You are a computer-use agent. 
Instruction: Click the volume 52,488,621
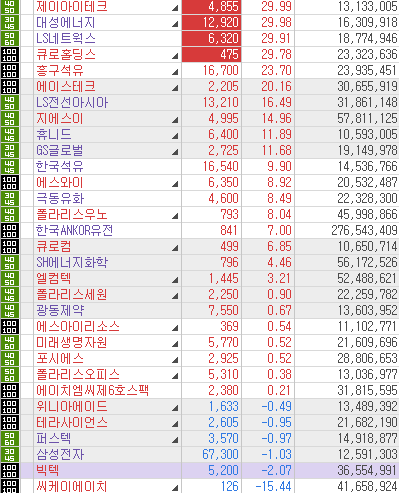(x=367, y=279)
